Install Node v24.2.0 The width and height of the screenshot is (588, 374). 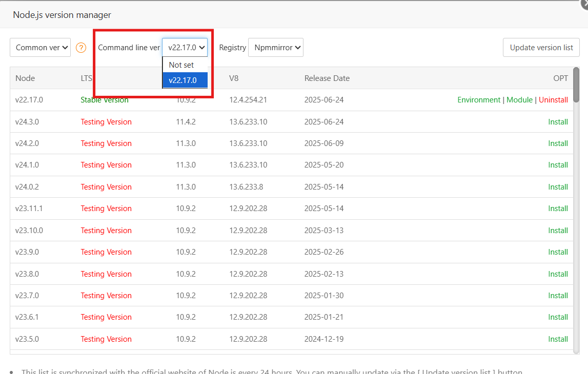click(558, 143)
